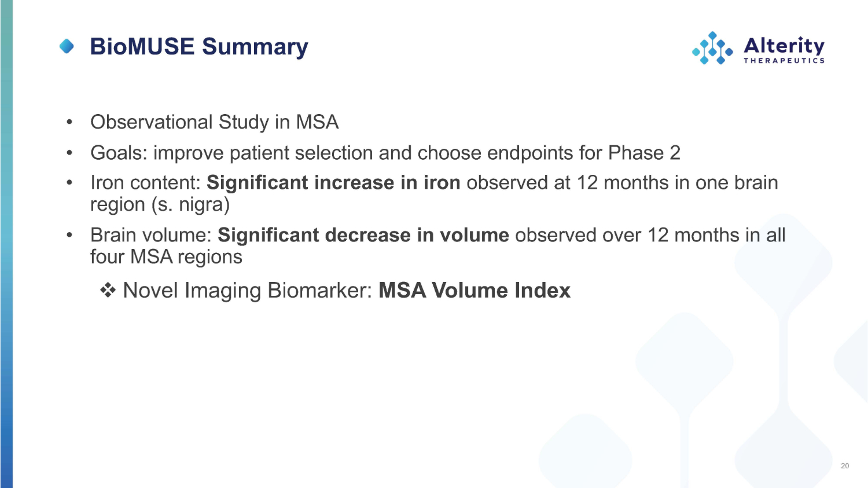
Task: Click the Novel Imaging Biomarker label
Action: [x=247, y=290]
